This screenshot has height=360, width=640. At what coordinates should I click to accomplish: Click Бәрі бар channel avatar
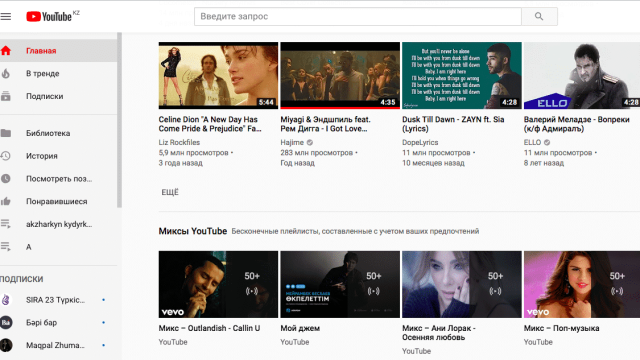(x=6, y=322)
